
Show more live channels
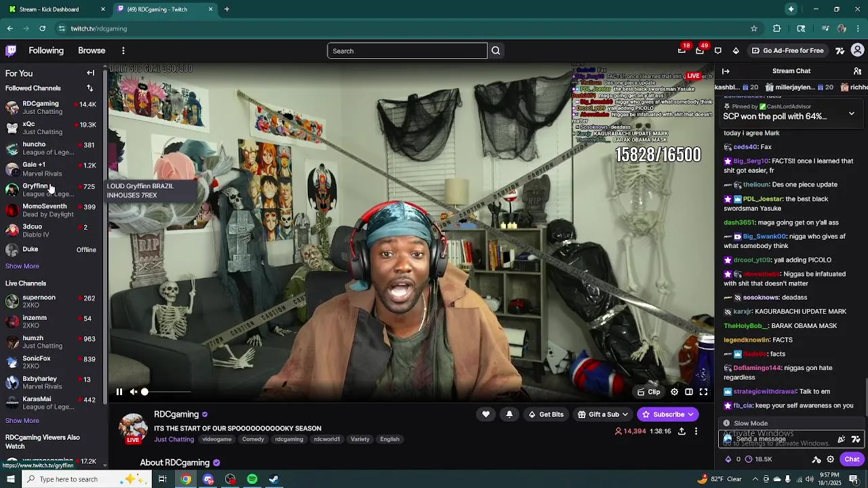pos(22,421)
